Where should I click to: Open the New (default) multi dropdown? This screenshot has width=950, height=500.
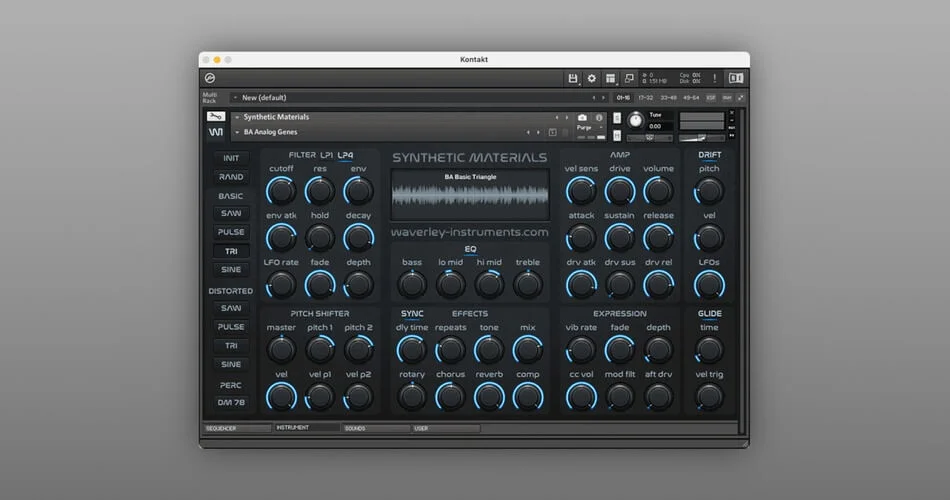(x=235, y=98)
